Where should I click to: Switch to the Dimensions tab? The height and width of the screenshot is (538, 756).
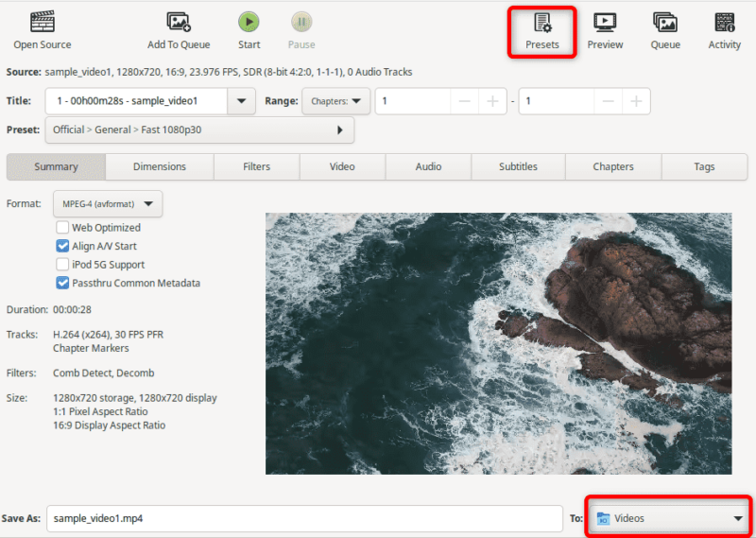[160, 167]
